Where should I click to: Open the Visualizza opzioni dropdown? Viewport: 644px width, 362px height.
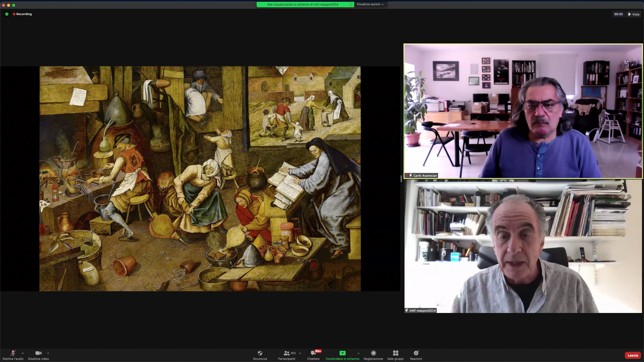point(370,5)
